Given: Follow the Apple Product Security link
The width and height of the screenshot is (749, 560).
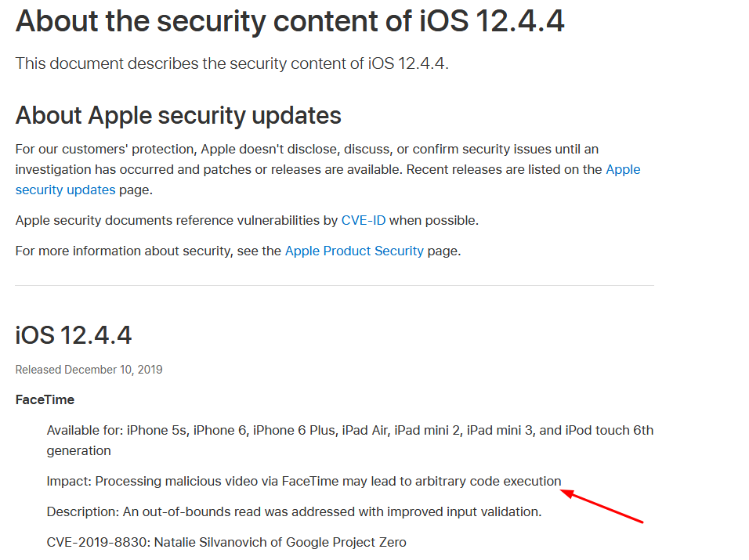Looking at the screenshot, I should click(x=354, y=251).
